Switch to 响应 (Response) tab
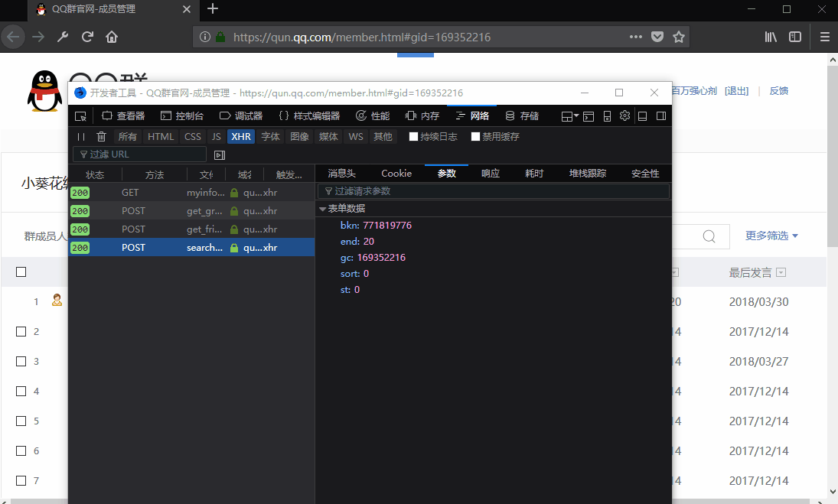 pos(490,174)
